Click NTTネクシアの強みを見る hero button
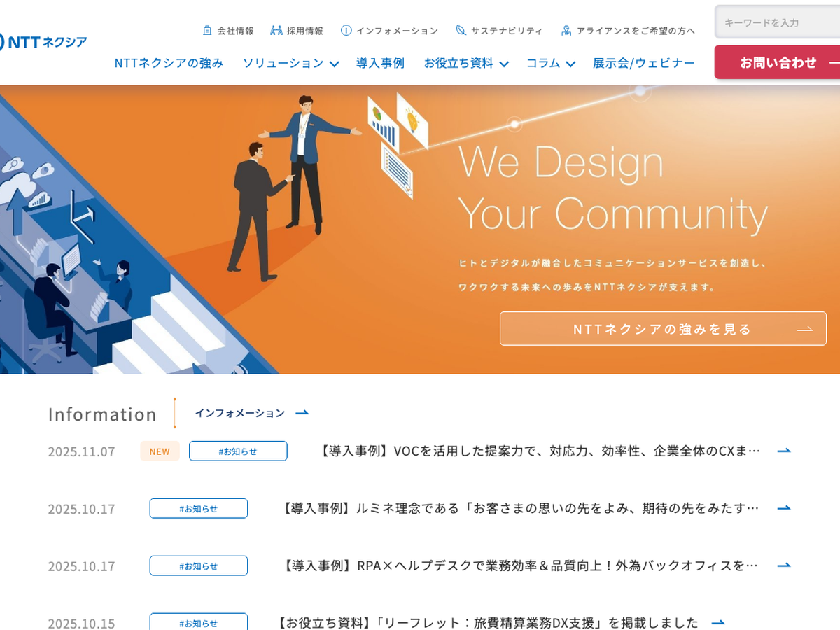Viewport: 840px width, 630px height. point(663,329)
